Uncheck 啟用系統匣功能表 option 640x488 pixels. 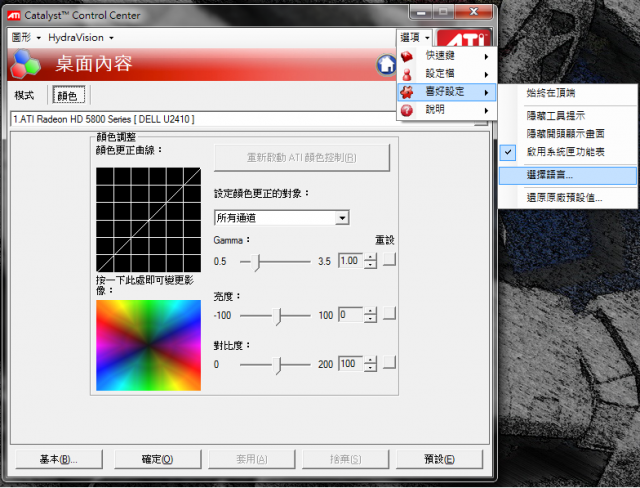tap(568, 152)
